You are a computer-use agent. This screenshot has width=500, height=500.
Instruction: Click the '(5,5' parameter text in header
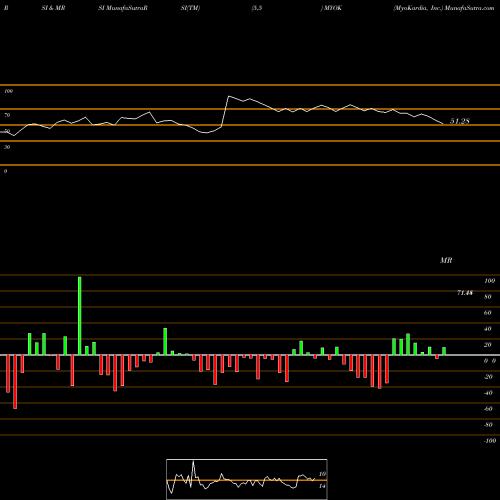(257, 8)
